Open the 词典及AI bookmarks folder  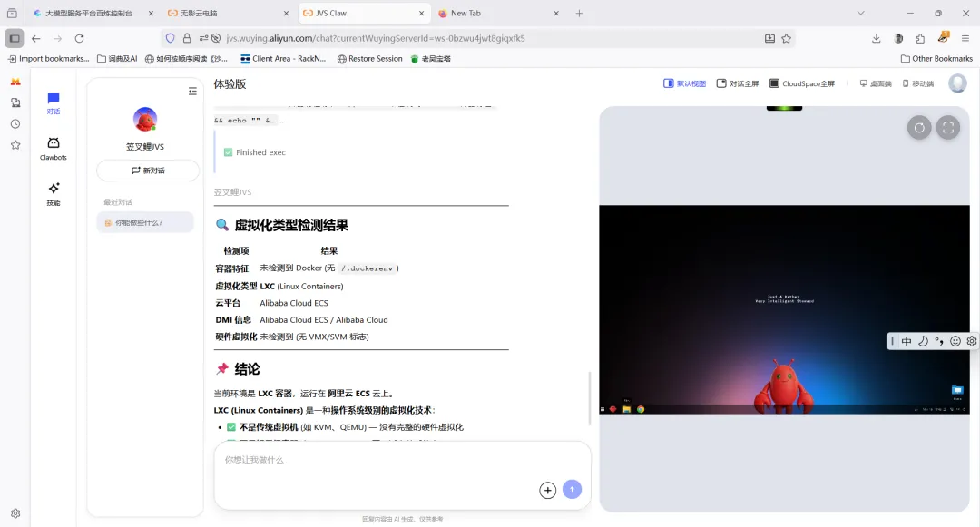point(117,59)
